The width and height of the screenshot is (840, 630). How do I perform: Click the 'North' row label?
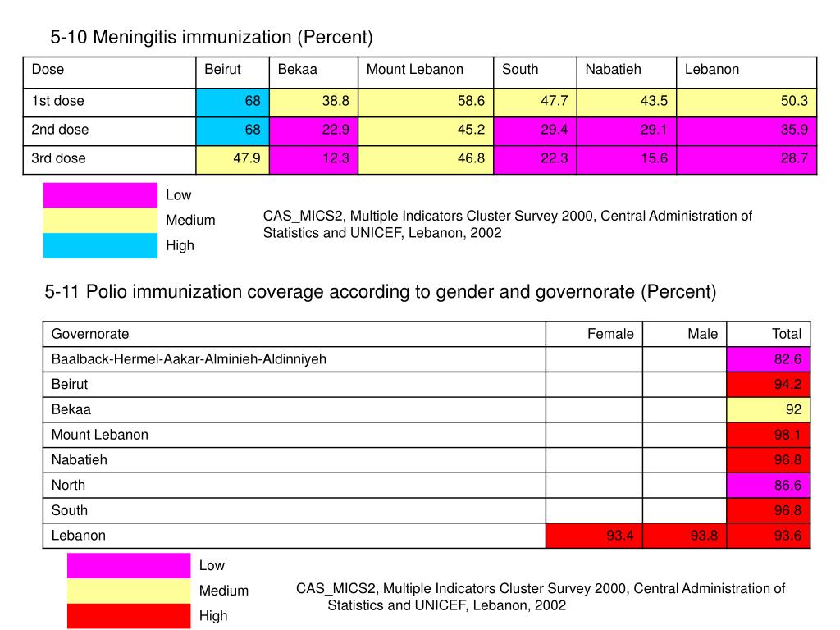[x=294, y=486]
